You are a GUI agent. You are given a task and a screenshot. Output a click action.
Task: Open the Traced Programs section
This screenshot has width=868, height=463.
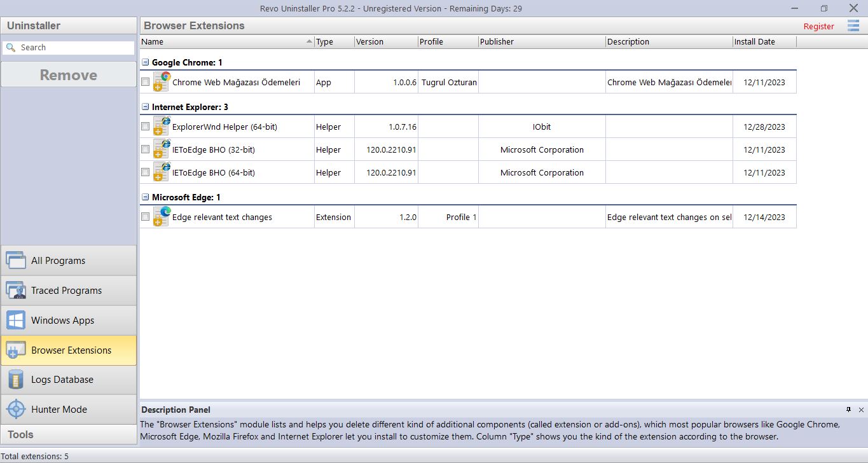[69, 290]
